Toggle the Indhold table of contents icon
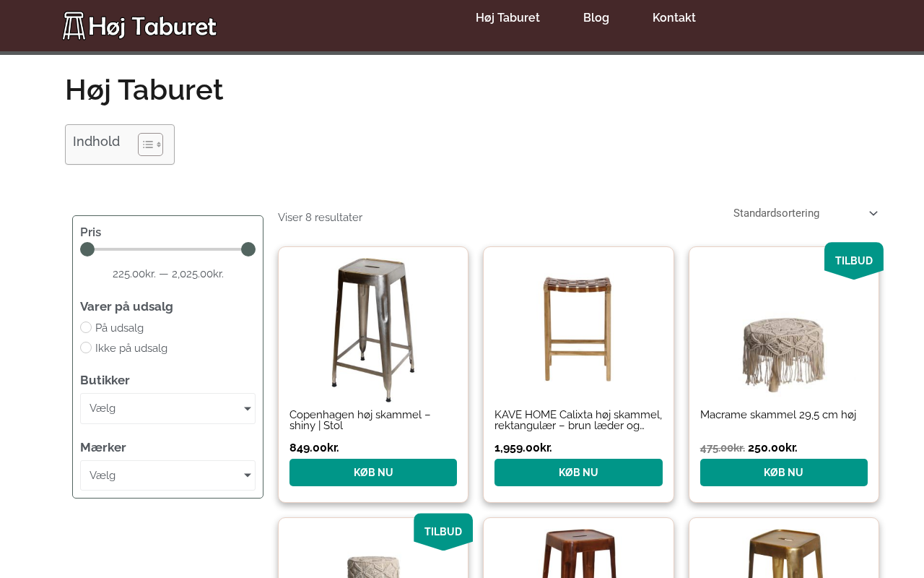Screen dimensions: 924x578 (x=151, y=144)
